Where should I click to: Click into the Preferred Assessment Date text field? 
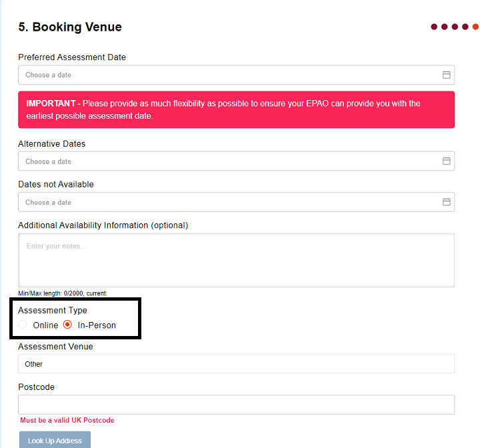(x=227, y=75)
